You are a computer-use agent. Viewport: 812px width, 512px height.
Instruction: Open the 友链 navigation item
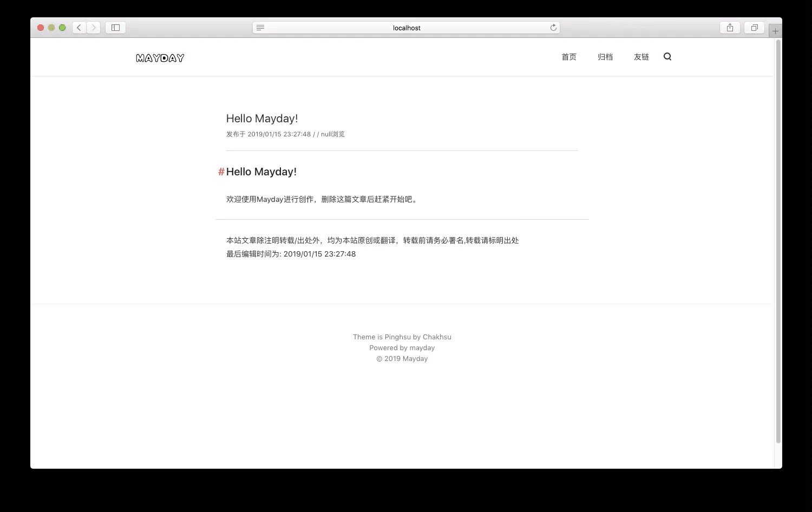(641, 57)
